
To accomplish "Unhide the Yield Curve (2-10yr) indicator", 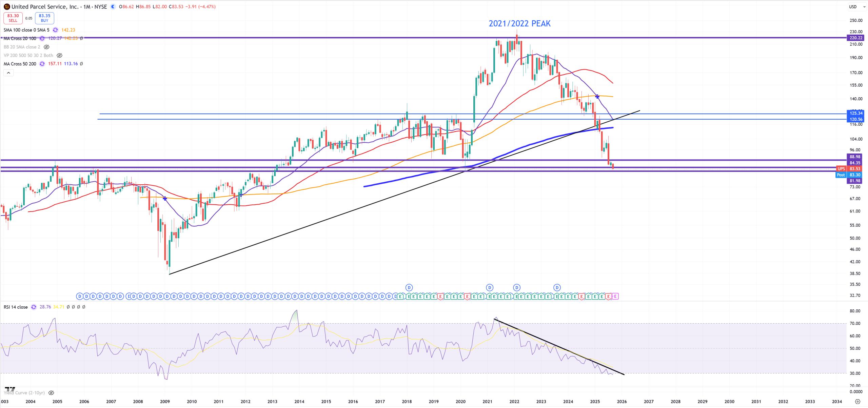I will 51,393.
